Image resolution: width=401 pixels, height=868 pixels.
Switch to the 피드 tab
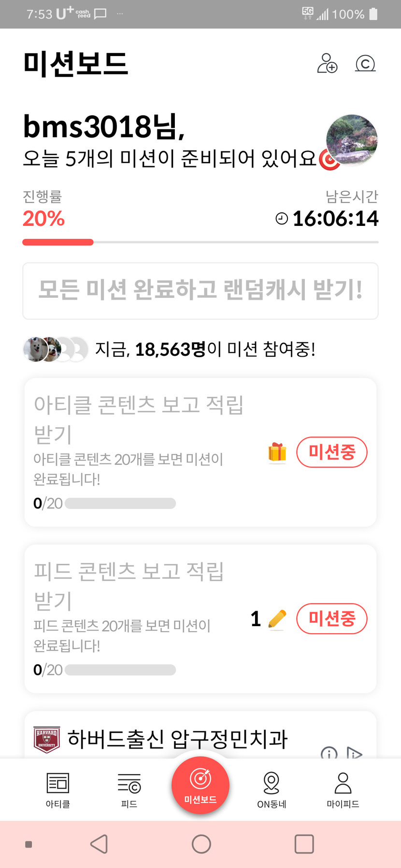(129, 789)
